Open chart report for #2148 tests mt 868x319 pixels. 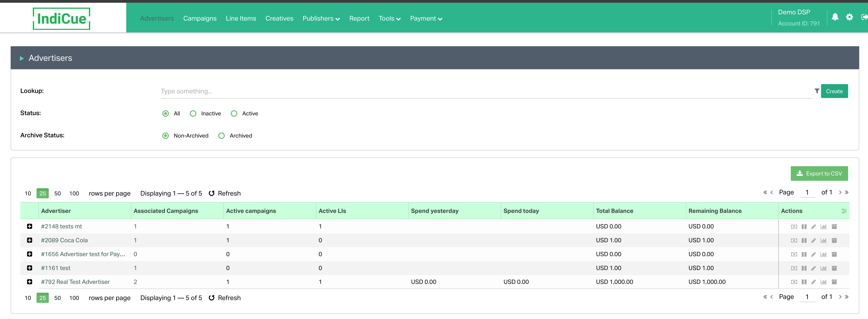click(x=824, y=227)
